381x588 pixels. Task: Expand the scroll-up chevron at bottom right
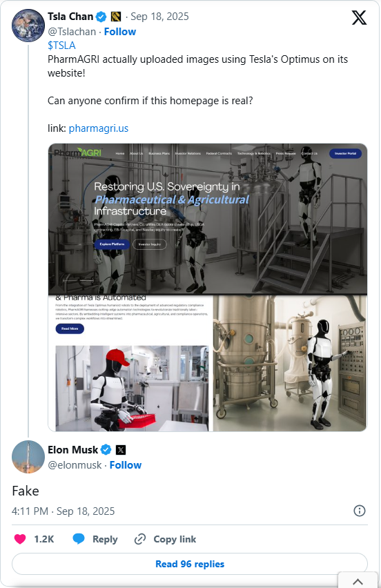click(x=358, y=581)
